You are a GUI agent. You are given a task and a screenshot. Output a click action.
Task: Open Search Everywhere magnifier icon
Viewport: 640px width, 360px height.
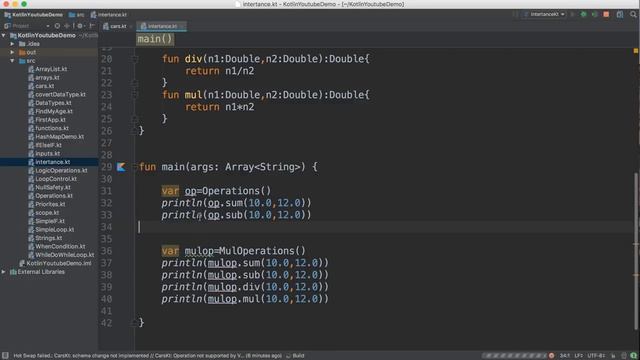click(x=633, y=14)
